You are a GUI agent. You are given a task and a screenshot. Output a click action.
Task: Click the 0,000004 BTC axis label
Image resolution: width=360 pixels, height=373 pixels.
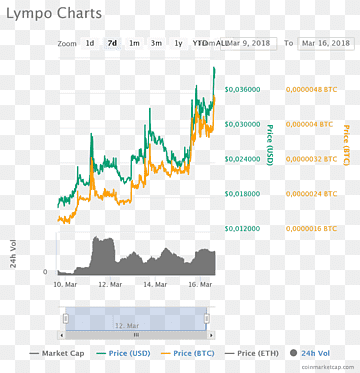tap(309, 124)
